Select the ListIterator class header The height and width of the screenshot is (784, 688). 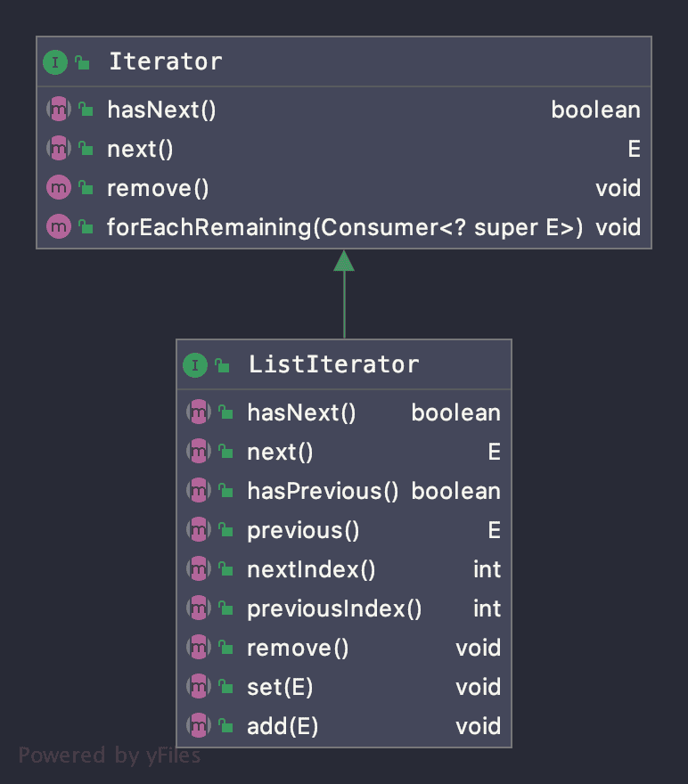(x=343, y=364)
